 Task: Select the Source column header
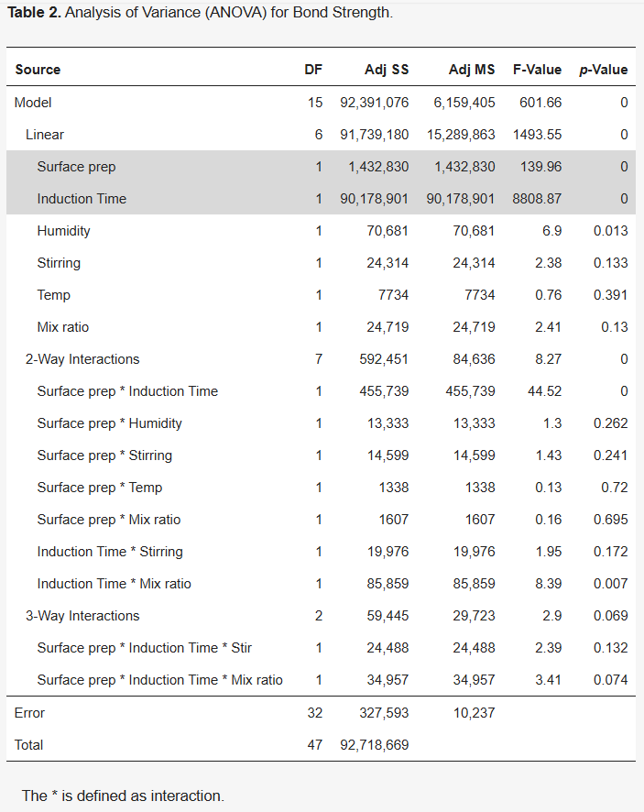(38, 70)
